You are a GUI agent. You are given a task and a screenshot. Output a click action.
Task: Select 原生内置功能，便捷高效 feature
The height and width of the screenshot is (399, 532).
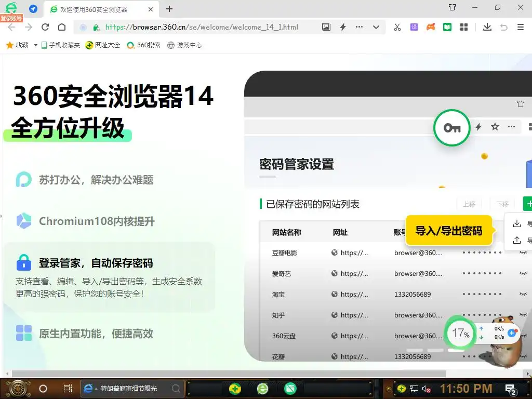(x=85, y=334)
